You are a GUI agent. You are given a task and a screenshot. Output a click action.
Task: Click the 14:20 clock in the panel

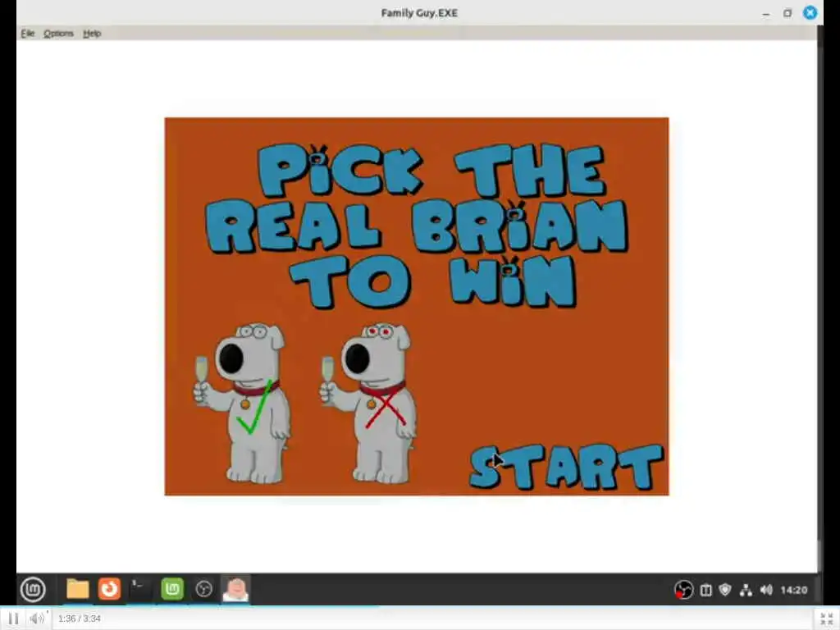point(794,590)
